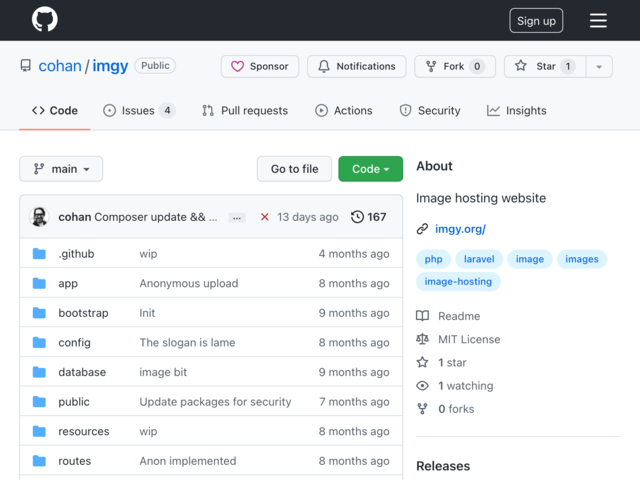This screenshot has width=640, height=480.
Task: Star the repository
Action: [x=545, y=66]
